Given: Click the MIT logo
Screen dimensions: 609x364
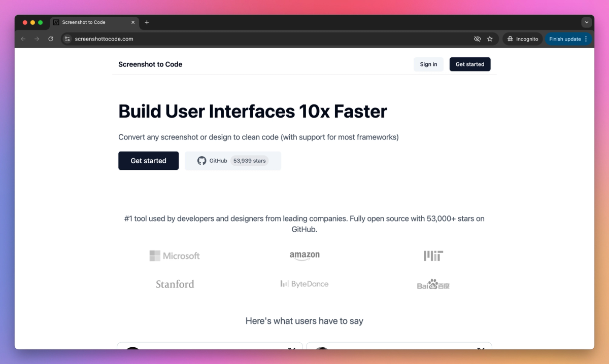Looking at the screenshot, I should point(433,256).
